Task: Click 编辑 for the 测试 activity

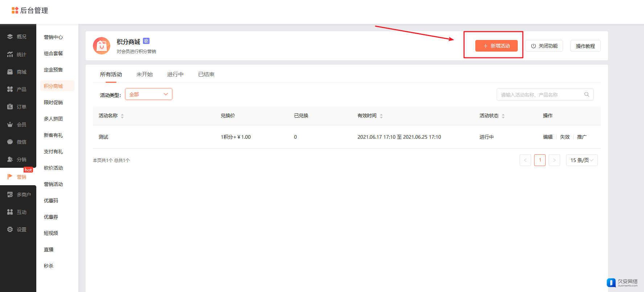Action: (x=547, y=137)
